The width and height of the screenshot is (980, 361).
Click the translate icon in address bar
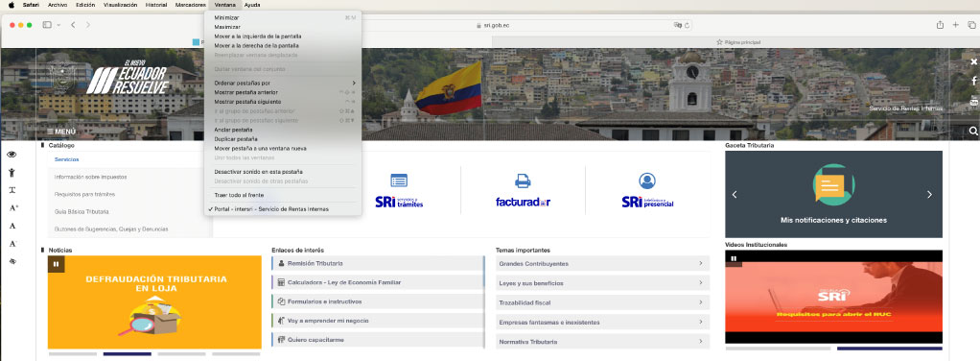[678, 26]
